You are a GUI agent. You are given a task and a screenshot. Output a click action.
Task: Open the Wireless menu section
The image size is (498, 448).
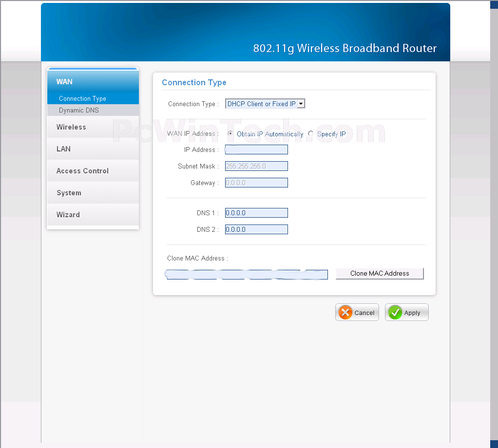click(93, 127)
